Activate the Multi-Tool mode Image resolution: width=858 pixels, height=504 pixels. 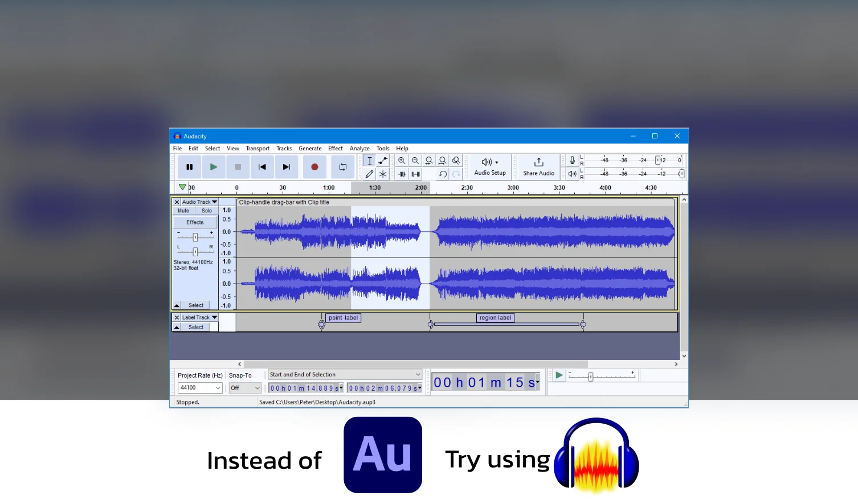[382, 174]
